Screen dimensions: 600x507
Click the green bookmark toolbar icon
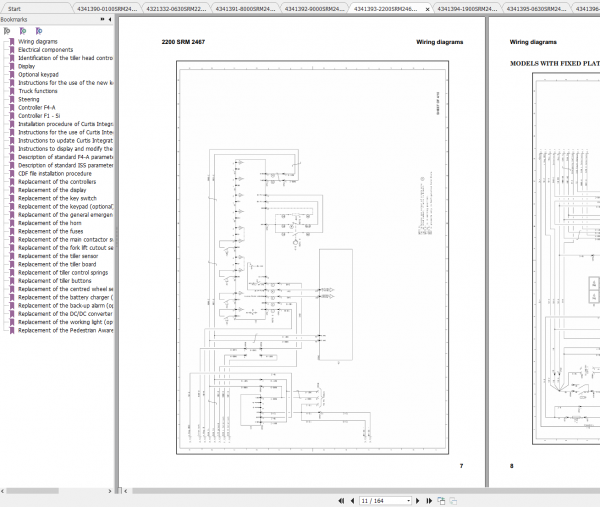(23, 31)
